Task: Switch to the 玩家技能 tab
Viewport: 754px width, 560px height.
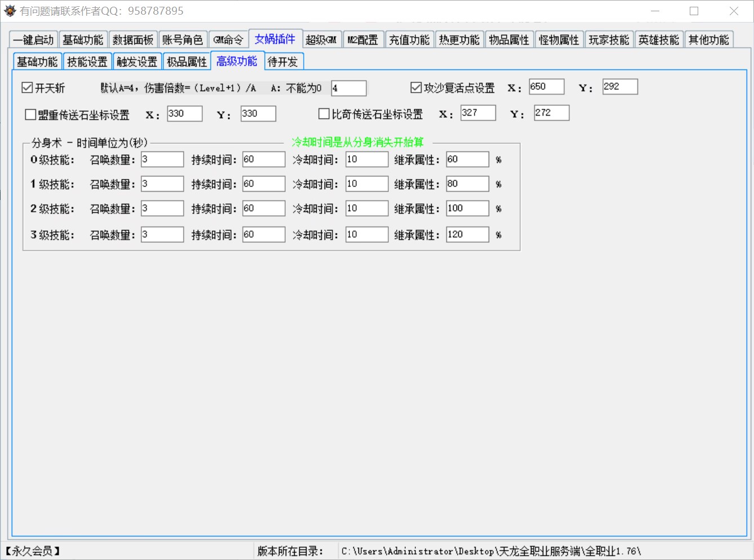Action: point(609,39)
